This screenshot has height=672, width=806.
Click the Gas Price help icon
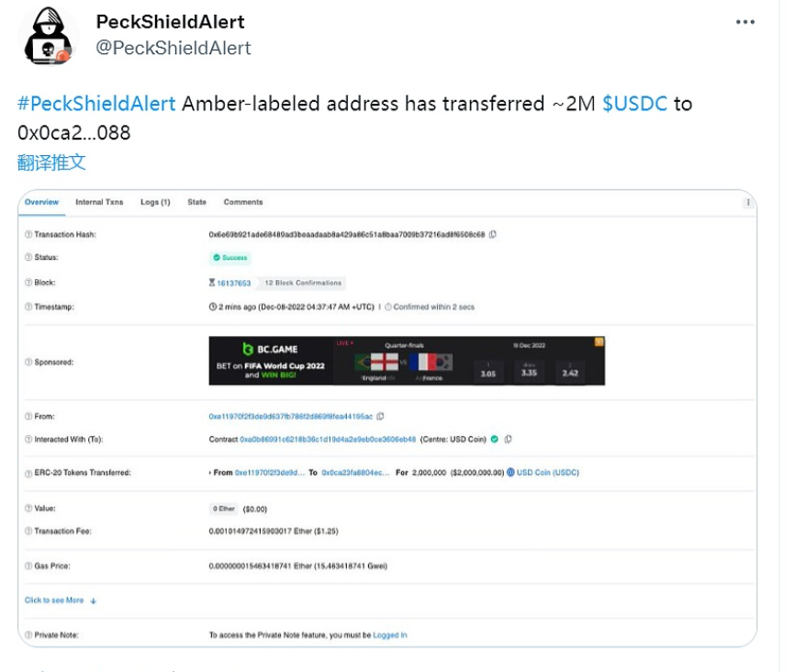(x=28, y=566)
